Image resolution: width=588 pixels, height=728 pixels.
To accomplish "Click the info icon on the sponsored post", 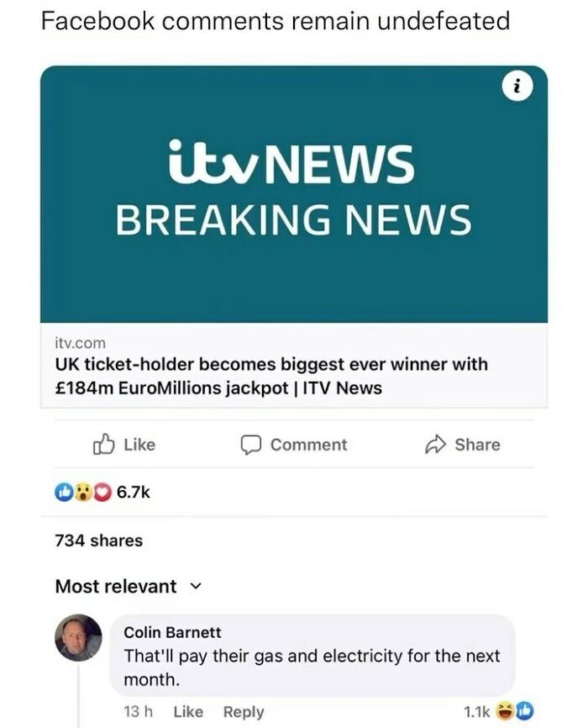I will tap(518, 84).
